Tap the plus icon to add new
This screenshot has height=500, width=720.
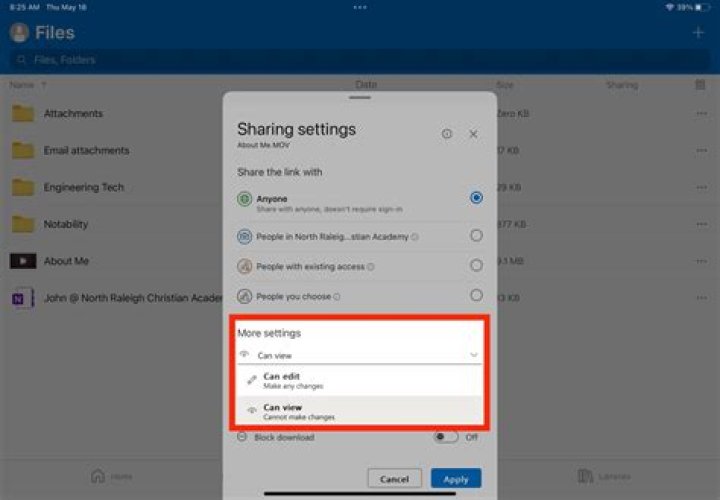[x=698, y=33]
